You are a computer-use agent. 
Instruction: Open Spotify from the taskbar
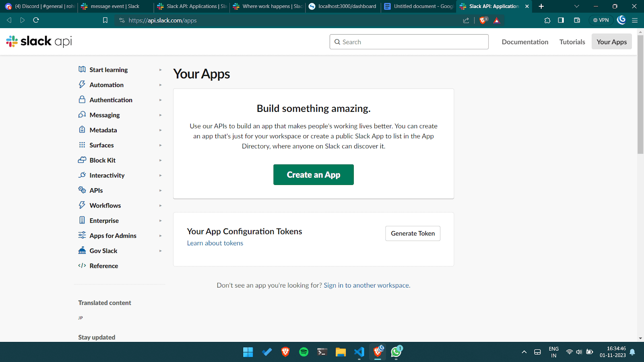tap(304, 352)
